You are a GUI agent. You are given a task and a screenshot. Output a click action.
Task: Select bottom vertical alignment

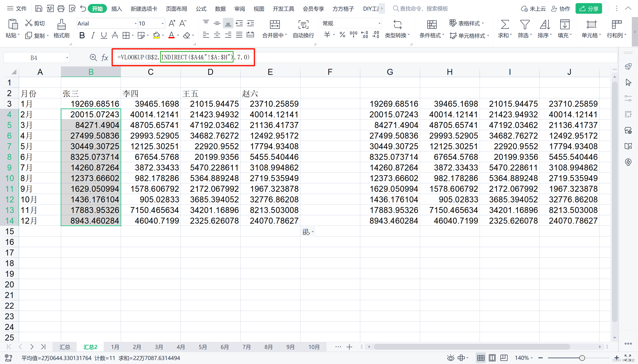tap(228, 23)
